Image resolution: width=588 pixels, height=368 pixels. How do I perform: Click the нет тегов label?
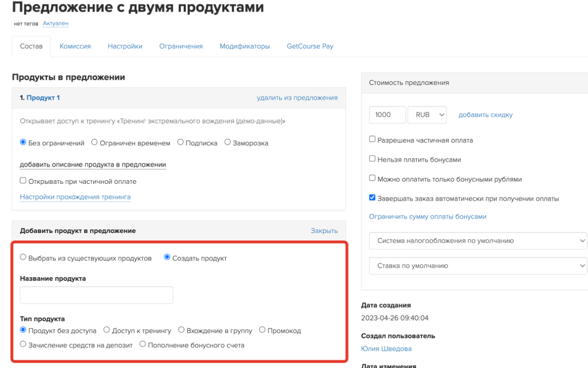[26, 24]
